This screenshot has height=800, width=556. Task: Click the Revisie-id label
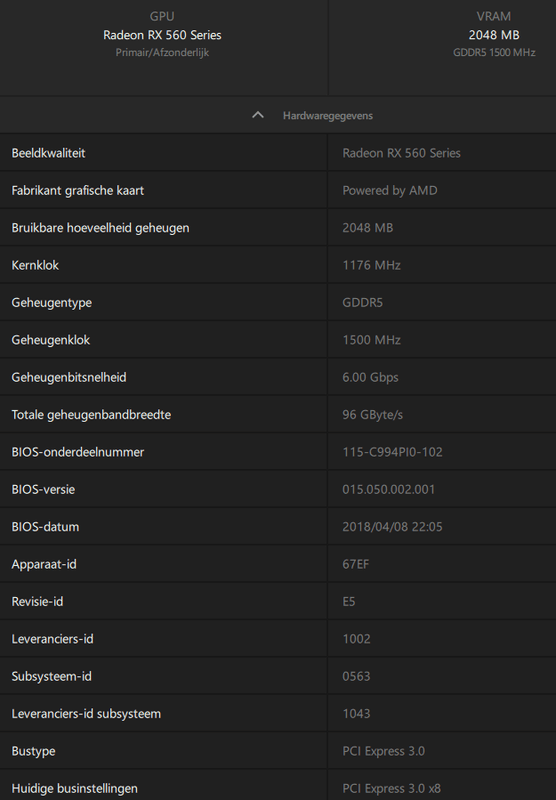pyautogui.click(x=37, y=602)
